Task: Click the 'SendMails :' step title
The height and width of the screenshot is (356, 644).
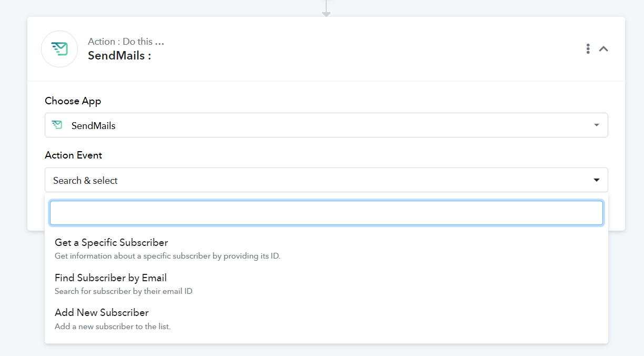Action: 119,55
